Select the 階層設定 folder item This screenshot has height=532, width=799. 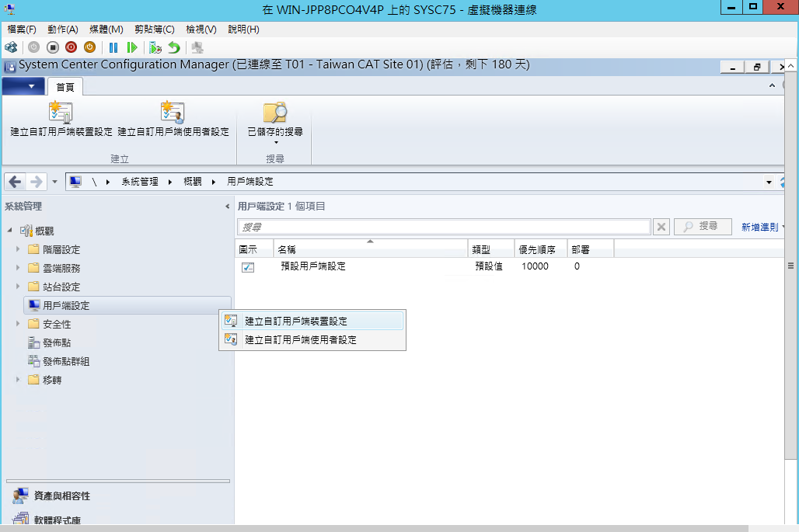tap(54, 249)
